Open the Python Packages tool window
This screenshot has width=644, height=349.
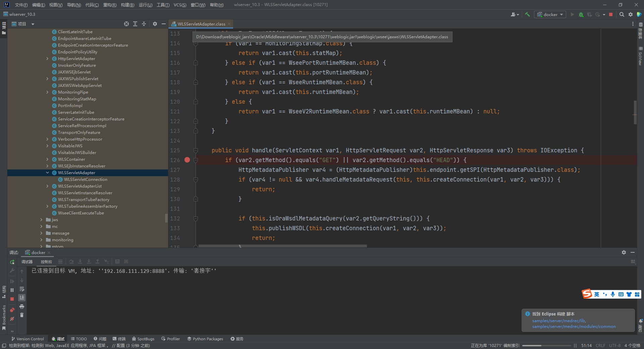tap(205, 339)
